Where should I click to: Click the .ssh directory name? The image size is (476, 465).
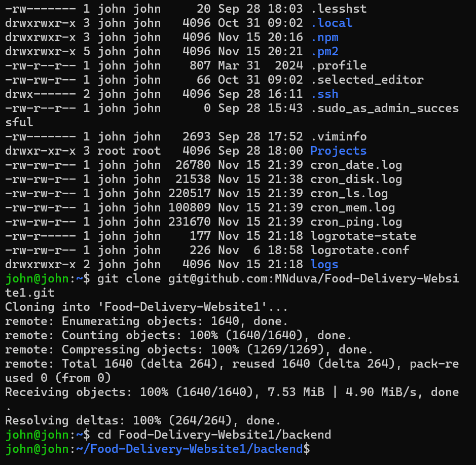coord(324,94)
